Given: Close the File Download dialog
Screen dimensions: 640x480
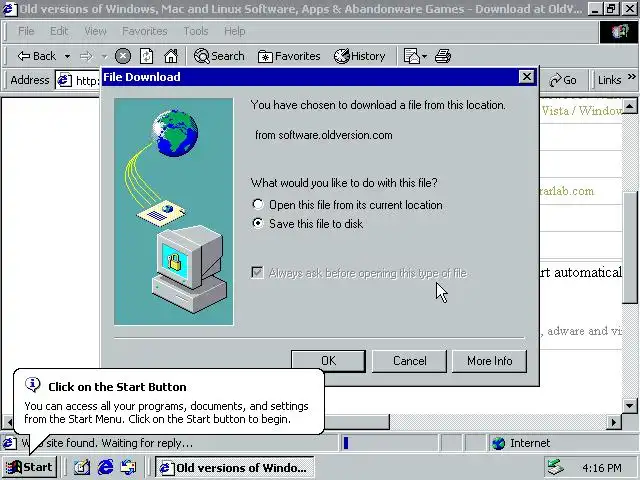Looking at the screenshot, I should click(527, 77).
